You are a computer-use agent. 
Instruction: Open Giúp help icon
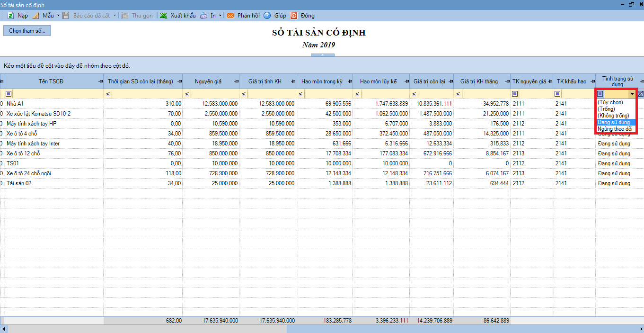[267, 16]
